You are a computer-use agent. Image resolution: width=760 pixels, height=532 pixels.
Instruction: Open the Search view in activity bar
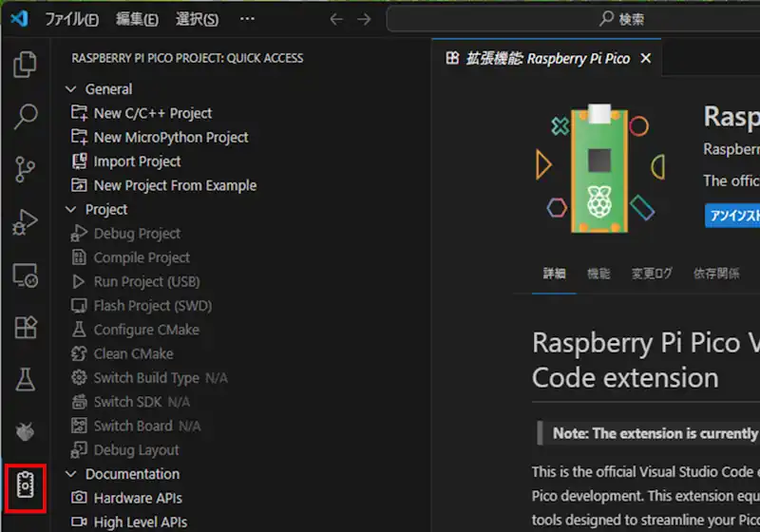click(25, 116)
